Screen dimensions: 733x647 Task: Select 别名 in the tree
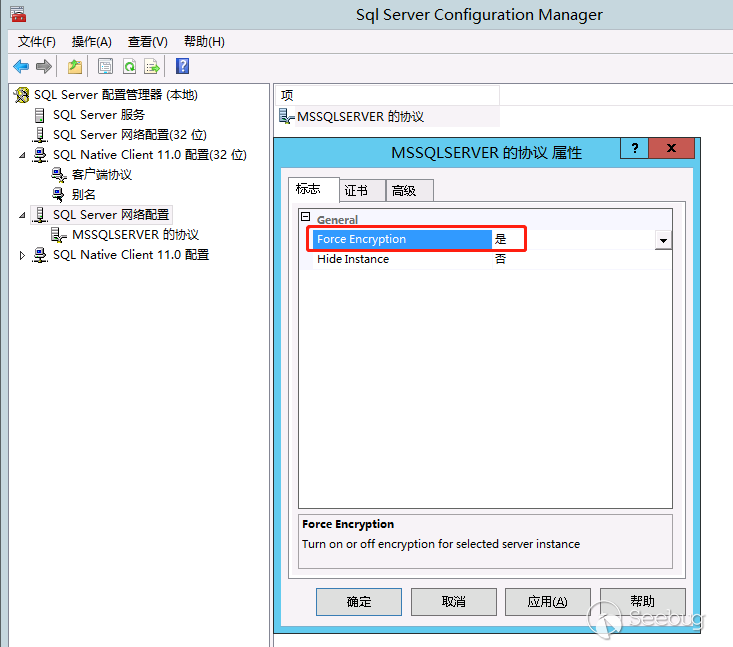[83, 194]
